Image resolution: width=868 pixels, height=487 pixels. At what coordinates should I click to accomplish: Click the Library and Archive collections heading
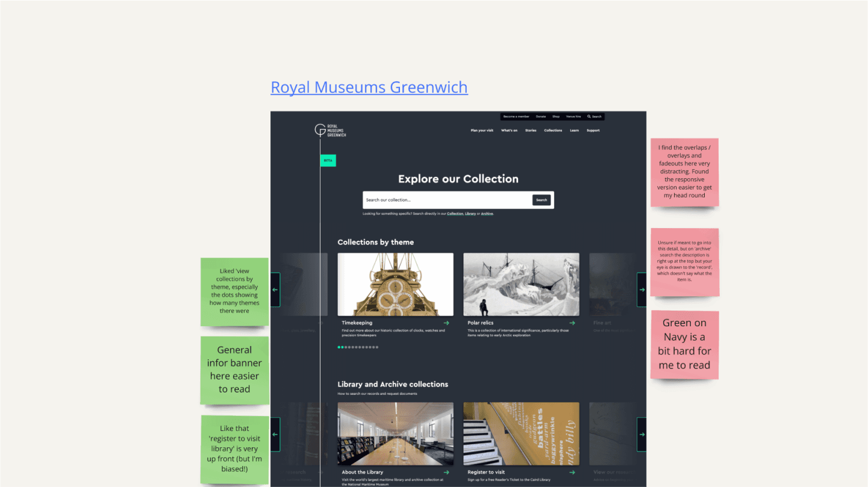pyautogui.click(x=393, y=384)
